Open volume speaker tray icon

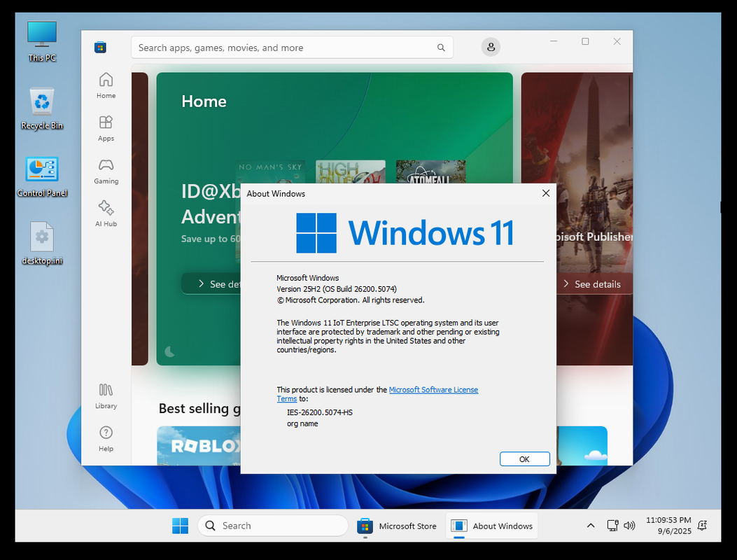click(x=629, y=526)
